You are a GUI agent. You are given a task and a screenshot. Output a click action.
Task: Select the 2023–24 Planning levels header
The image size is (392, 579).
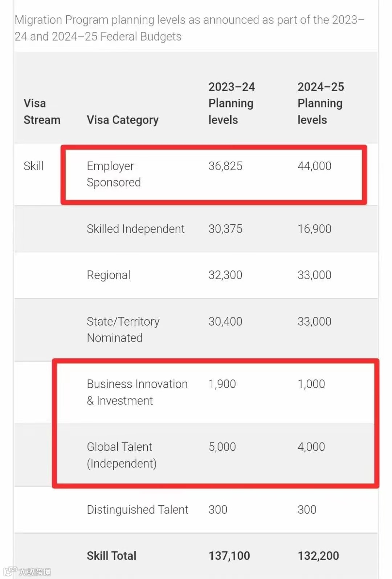(231, 103)
